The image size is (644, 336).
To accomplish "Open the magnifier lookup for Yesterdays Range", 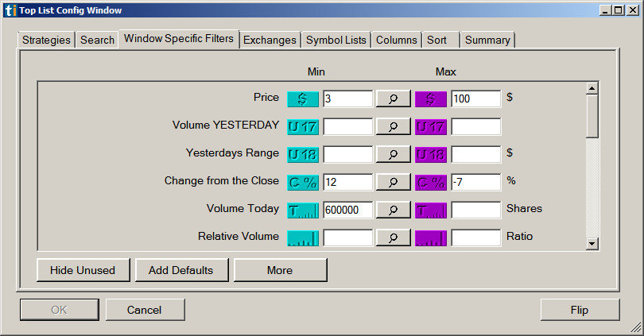I will pyautogui.click(x=393, y=155).
